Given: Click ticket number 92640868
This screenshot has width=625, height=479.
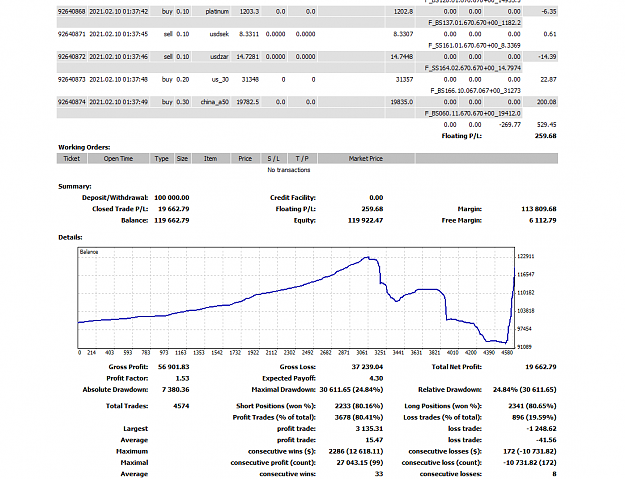Looking at the screenshot, I should 71,12.
